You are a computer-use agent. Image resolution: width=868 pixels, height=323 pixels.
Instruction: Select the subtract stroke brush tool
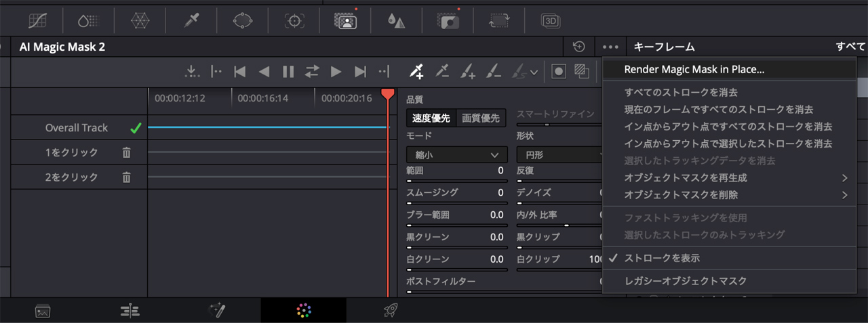tap(493, 71)
